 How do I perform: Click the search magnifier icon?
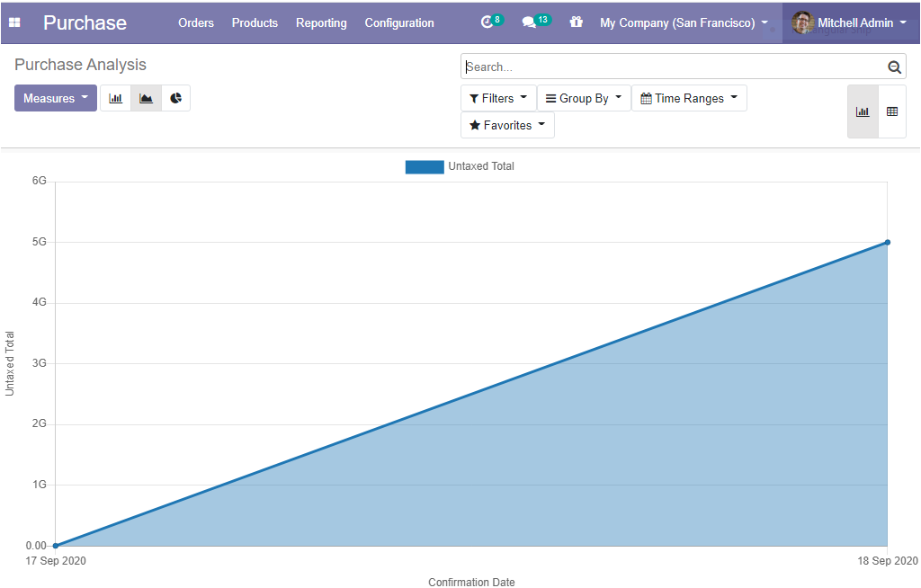click(894, 67)
